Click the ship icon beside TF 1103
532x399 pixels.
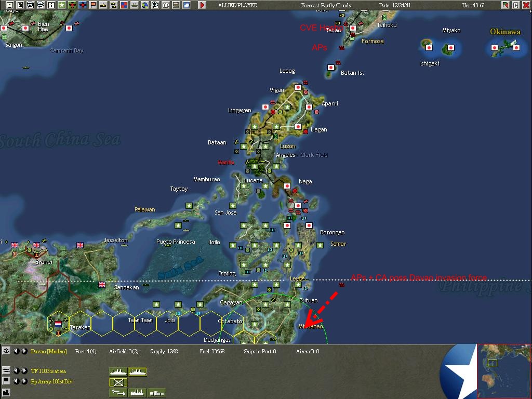pyautogui.click(x=6, y=370)
